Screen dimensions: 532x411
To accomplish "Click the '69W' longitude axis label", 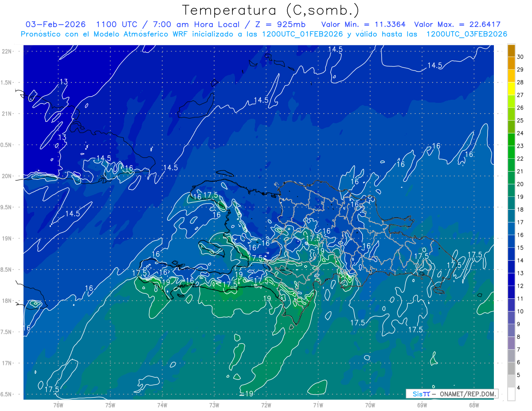I will [x=422, y=405].
